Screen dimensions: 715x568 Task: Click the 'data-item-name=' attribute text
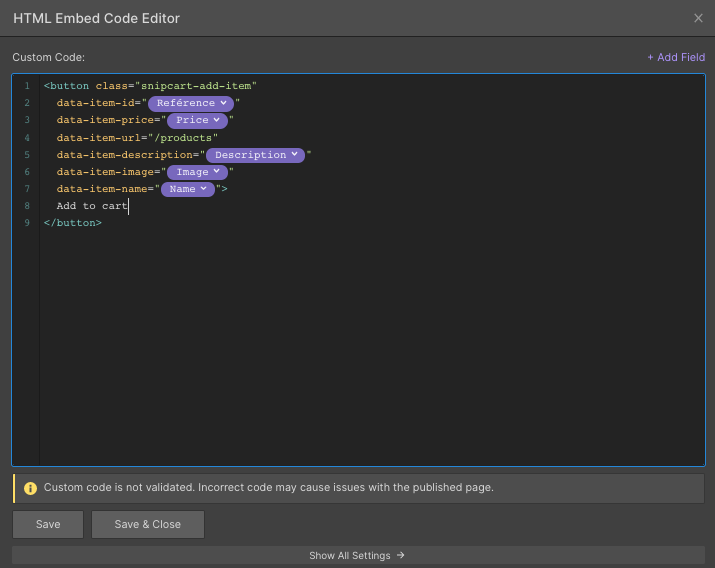(x=105, y=189)
